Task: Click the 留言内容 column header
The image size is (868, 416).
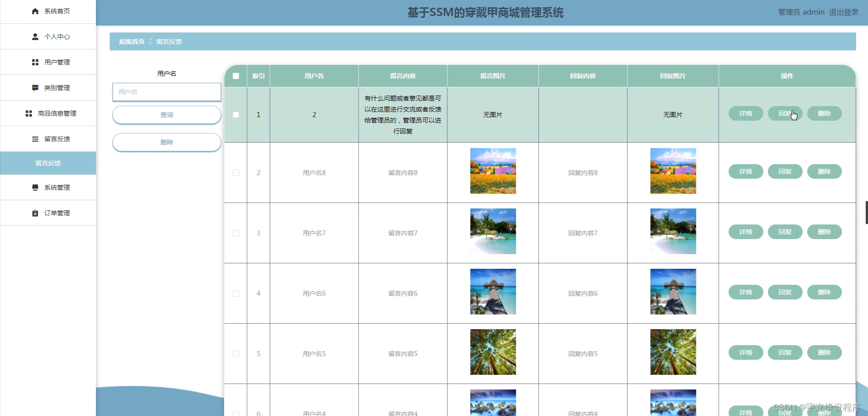Action: point(403,76)
